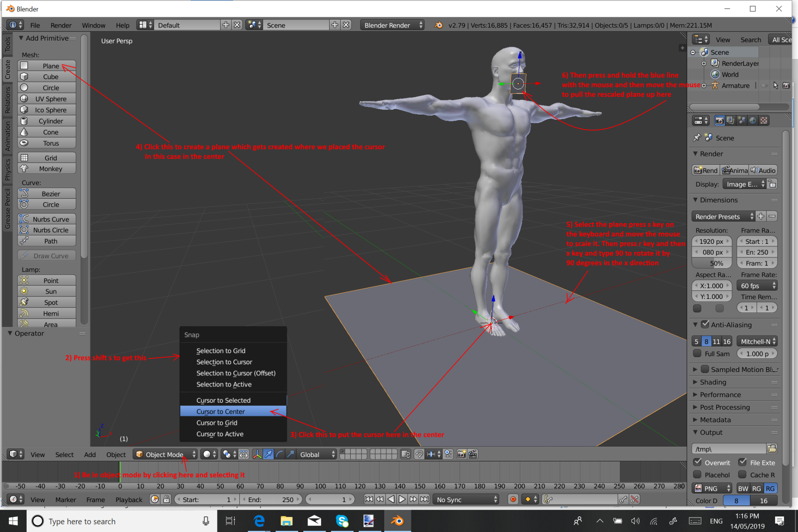
Task: Open the Global orientation dropdown
Action: coord(317,454)
